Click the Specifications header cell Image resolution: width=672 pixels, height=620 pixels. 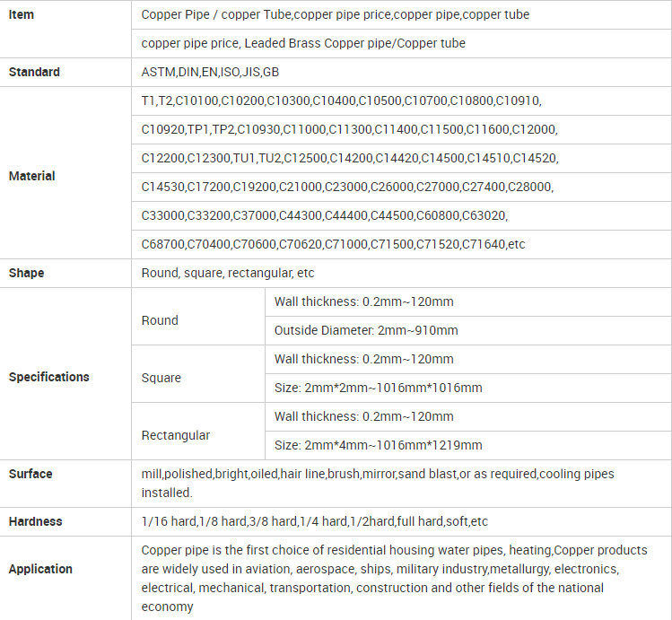(x=65, y=373)
